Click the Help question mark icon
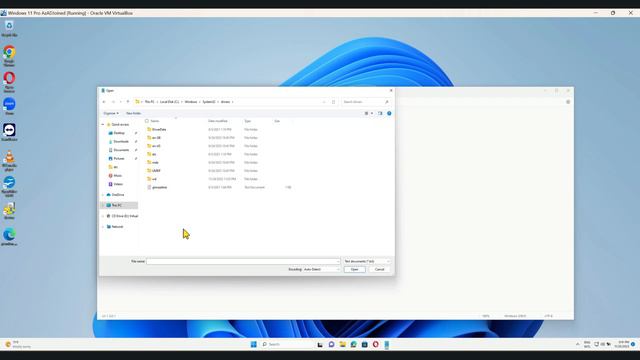 [x=389, y=113]
